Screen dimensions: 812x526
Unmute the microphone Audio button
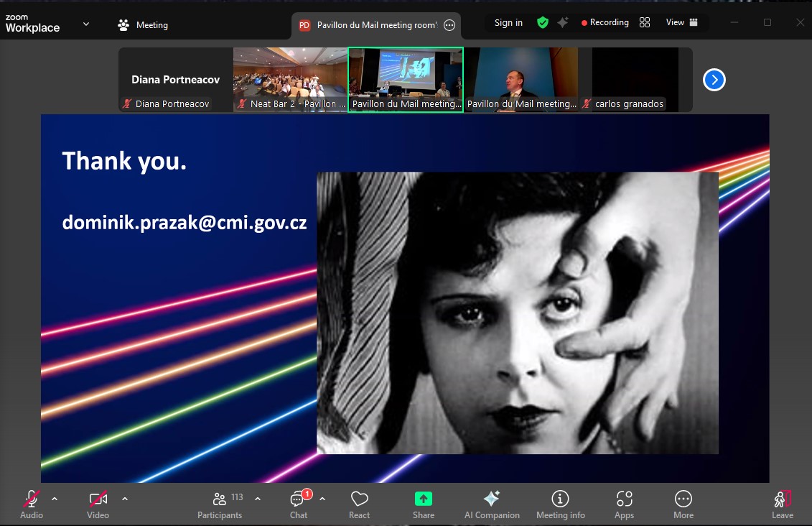(x=32, y=504)
